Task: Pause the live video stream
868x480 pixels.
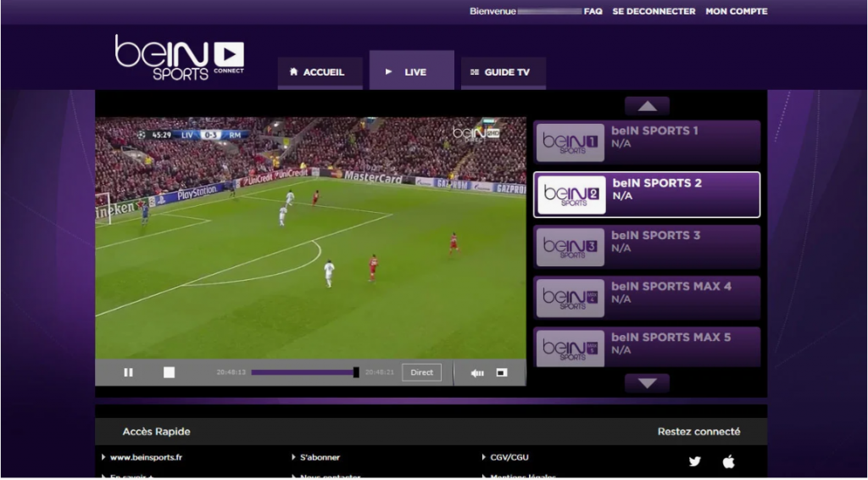Action: [129, 372]
